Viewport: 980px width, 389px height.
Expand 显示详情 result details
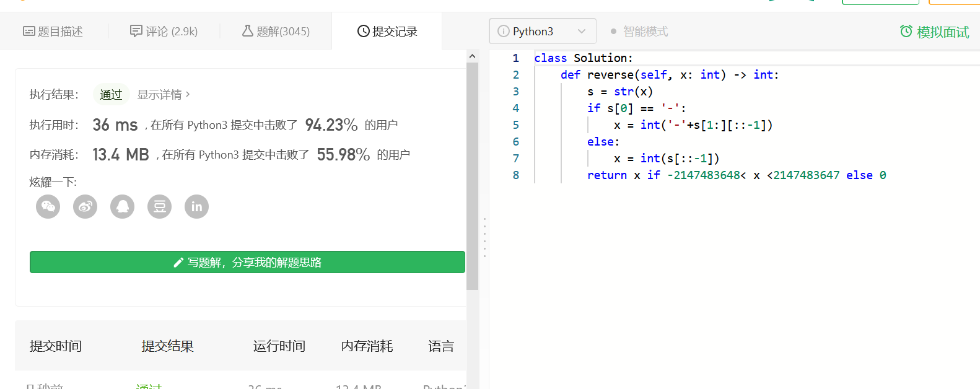[164, 94]
